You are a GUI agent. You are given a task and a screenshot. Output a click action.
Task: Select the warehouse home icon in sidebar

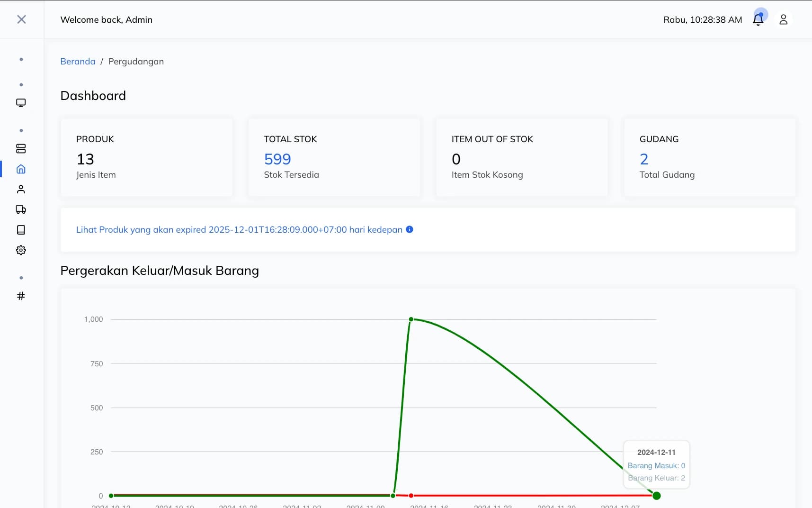point(21,169)
